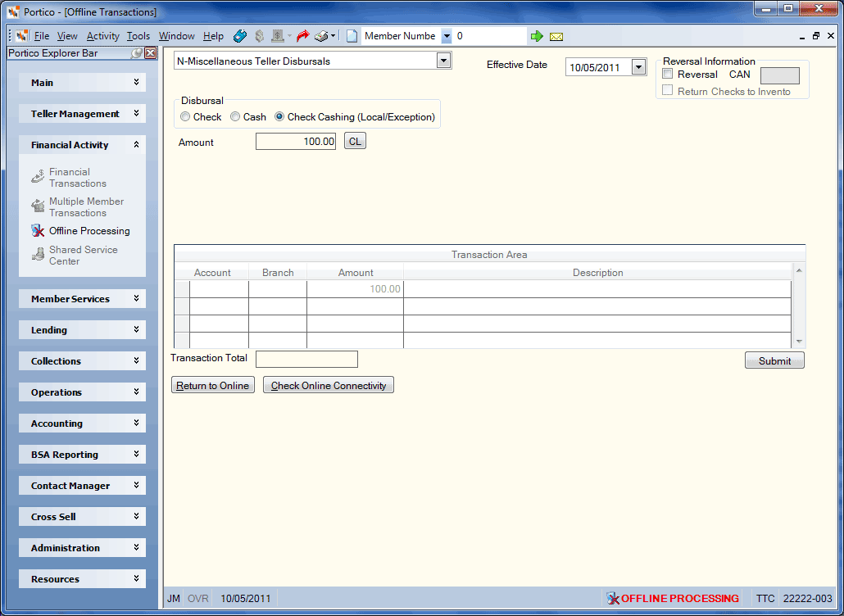
Task: Click the Amount input field
Action: 296,142
